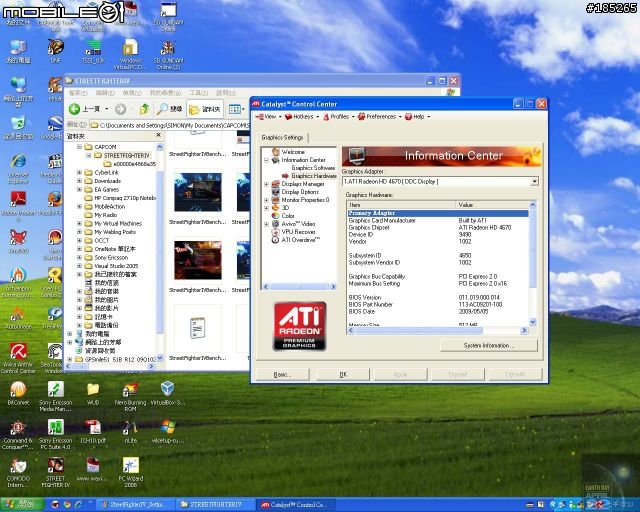Collapse the Information Center tree node
Image resolution: width=640 pixels, height=512 pixels.
pos(267,160)
